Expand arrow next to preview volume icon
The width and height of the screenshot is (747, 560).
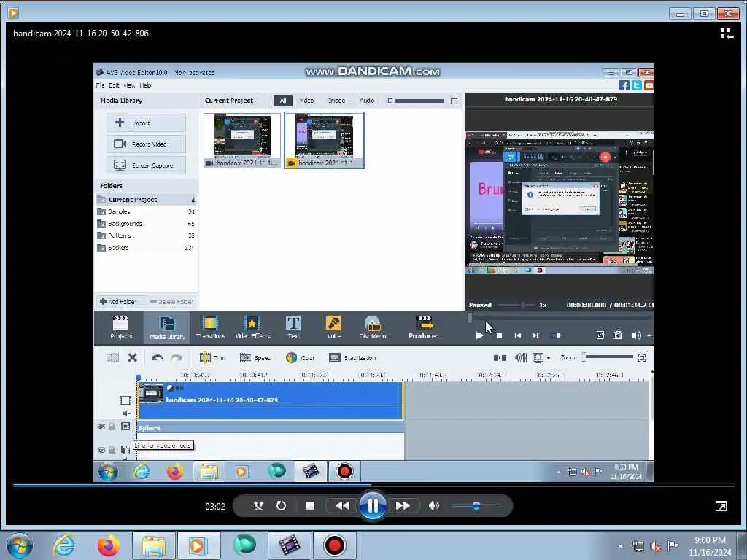(x=649, y=335)
